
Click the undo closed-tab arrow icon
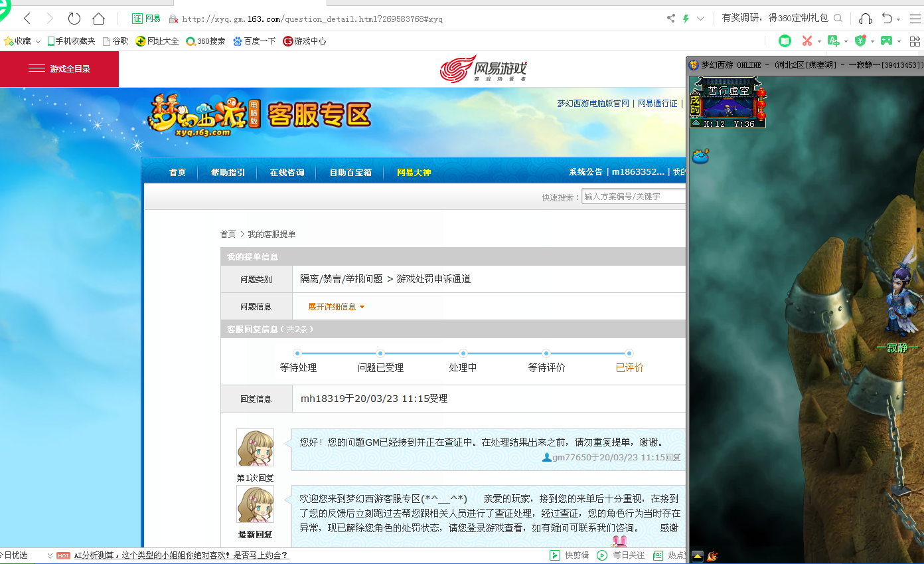(x=887, y=19)
